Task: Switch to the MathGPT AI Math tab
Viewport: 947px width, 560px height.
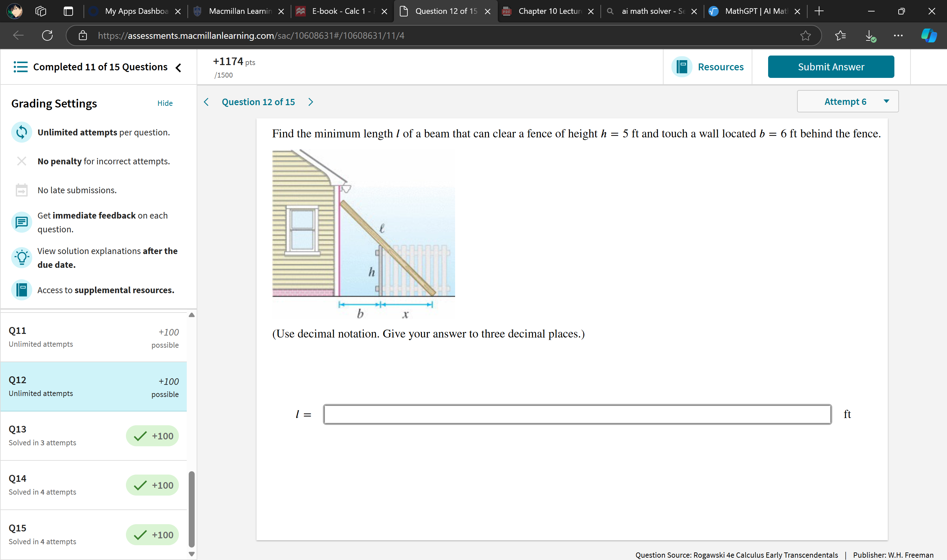Action: 755,11
